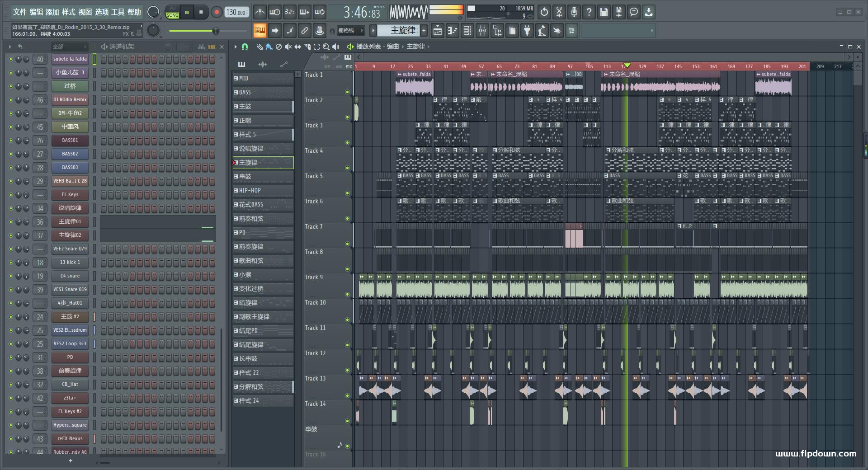Open the piano roll view icon
The height and width of the screenshot is (470, 868).
(453, 31)
